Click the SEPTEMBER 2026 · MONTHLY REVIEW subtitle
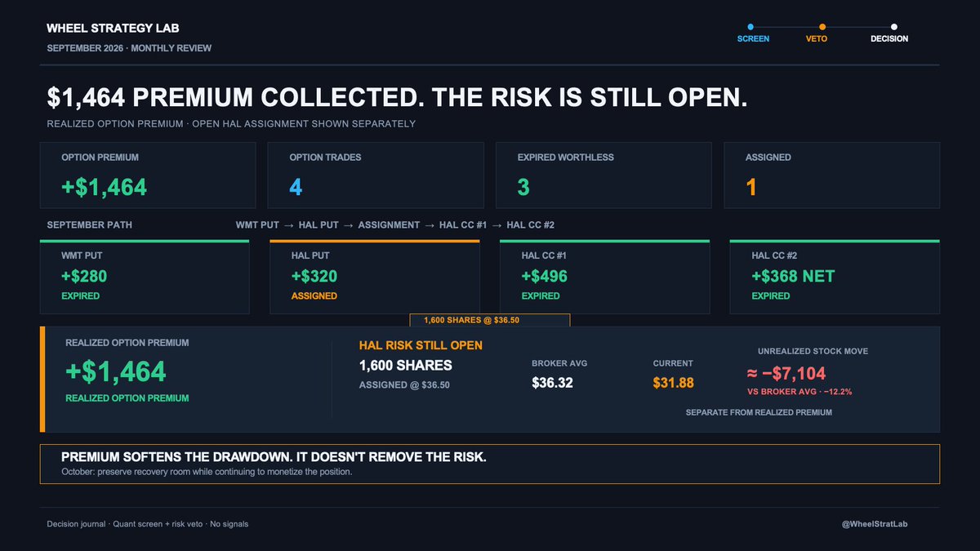Screen dimensions: 980x551 [x=129, y=48]
